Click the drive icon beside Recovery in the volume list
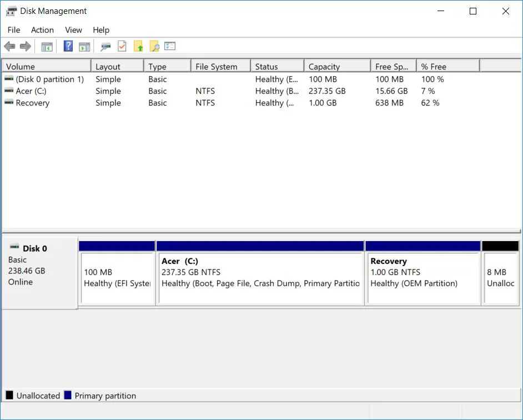The image size is (523, 420). (x=9, y=102)
